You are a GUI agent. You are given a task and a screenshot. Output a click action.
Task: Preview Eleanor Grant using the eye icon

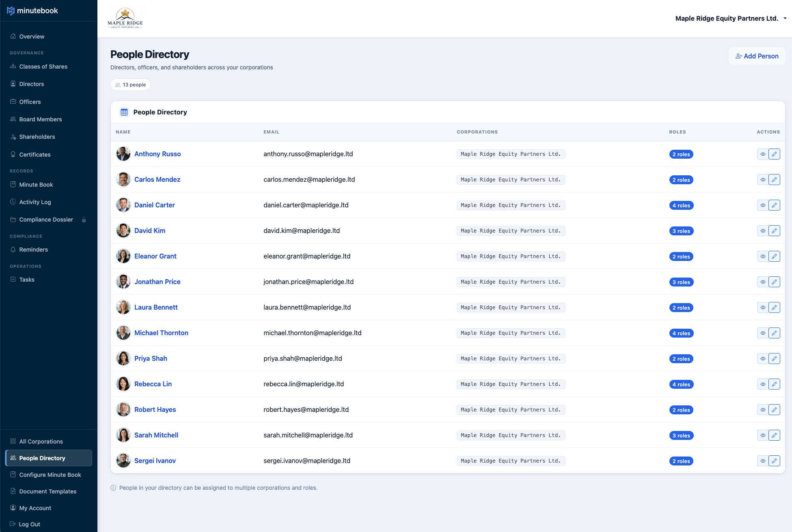(763, 256)
